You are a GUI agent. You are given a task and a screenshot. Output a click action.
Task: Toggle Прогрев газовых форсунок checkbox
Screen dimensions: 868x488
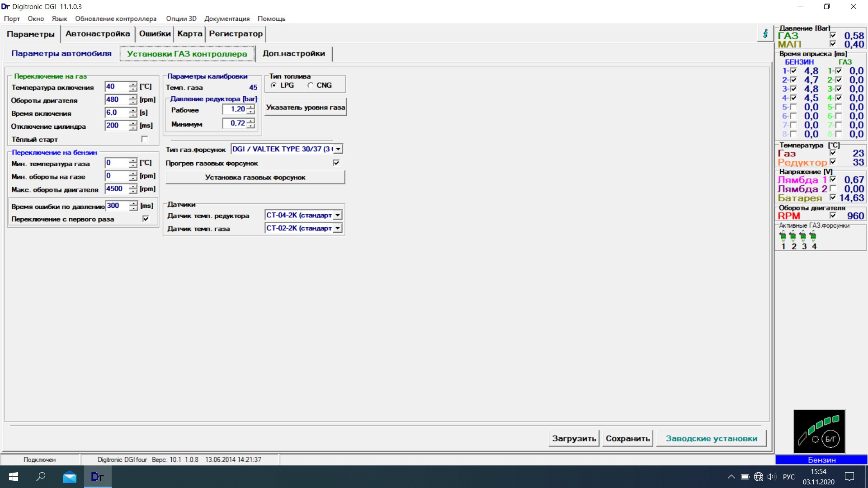(x=336, y=163)
